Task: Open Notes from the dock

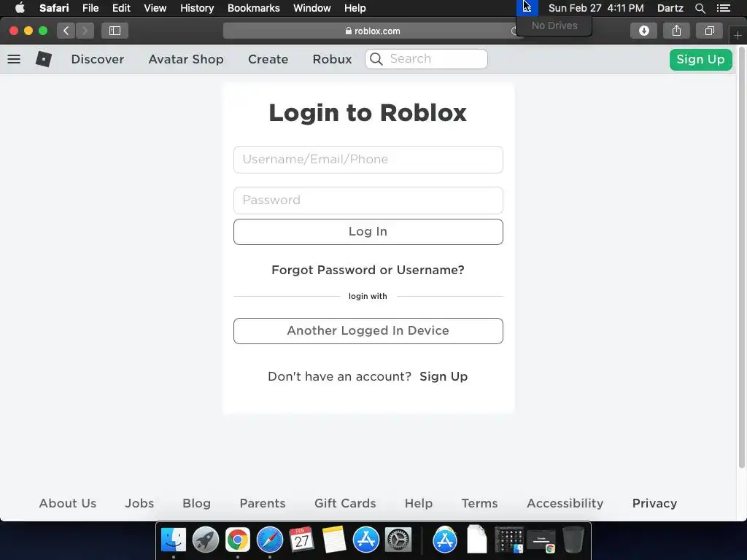Action: pos(333,540)
